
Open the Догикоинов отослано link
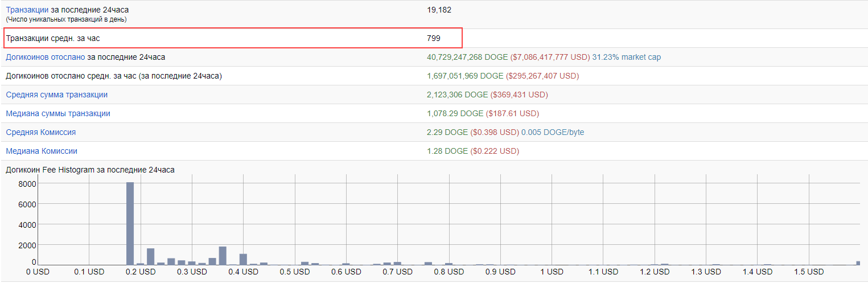pos(46,57)
